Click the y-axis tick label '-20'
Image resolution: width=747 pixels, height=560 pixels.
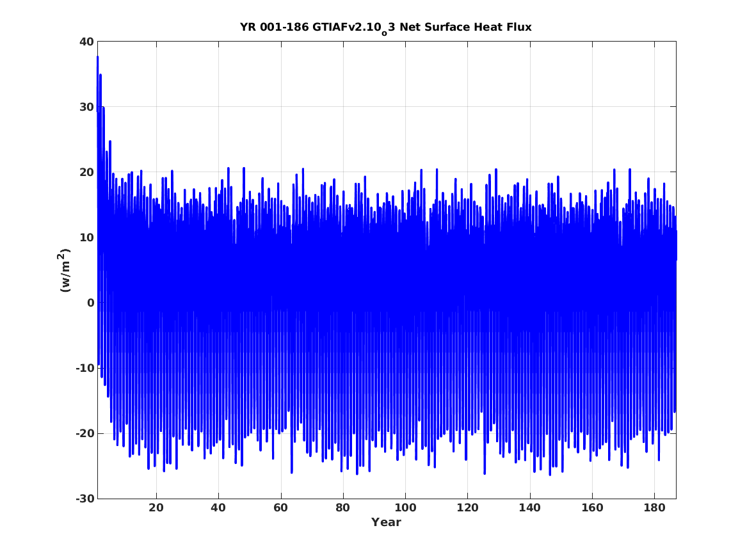coord(84,433)
